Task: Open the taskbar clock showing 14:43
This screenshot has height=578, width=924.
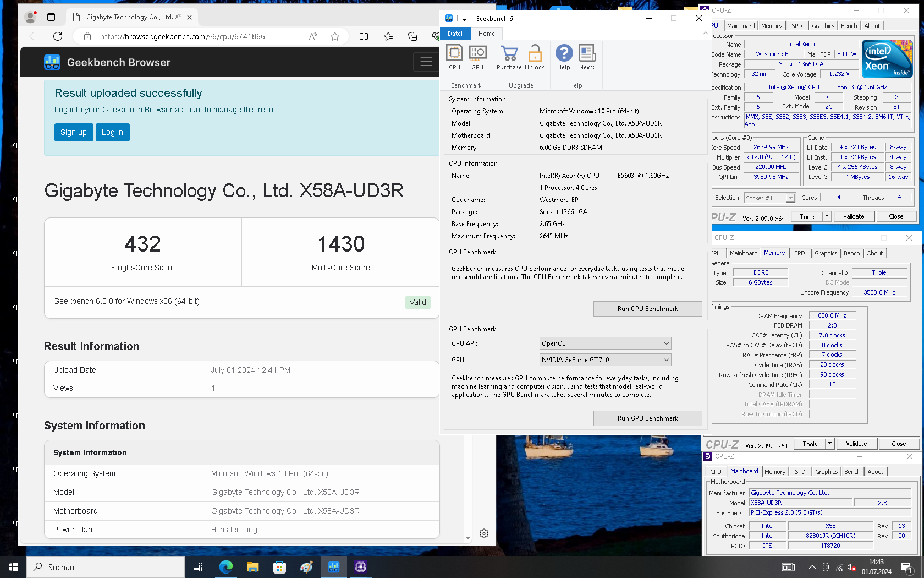Action: click(x=877, y=567)
